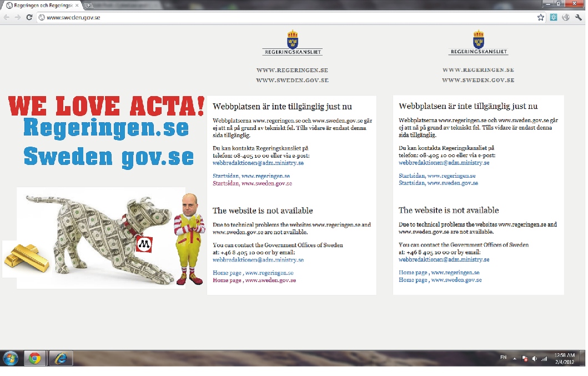Bookmark this page with the star icon

(540, 17)
